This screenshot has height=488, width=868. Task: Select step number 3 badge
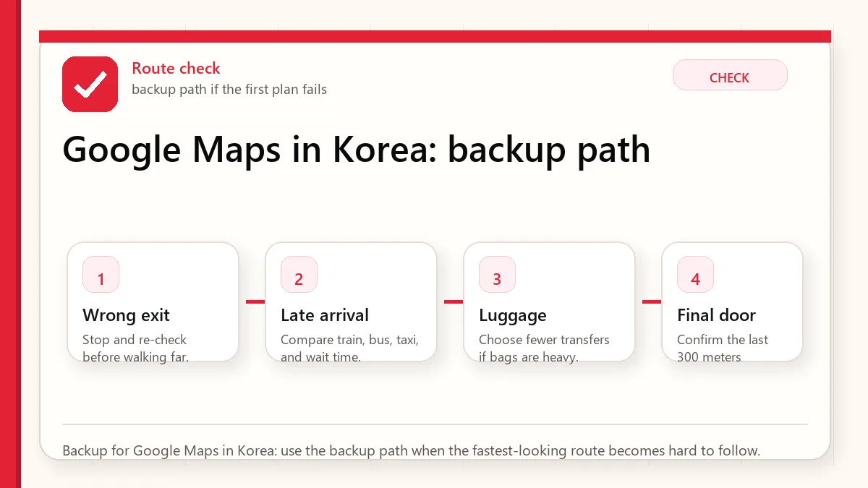click(x=497, y=275)
